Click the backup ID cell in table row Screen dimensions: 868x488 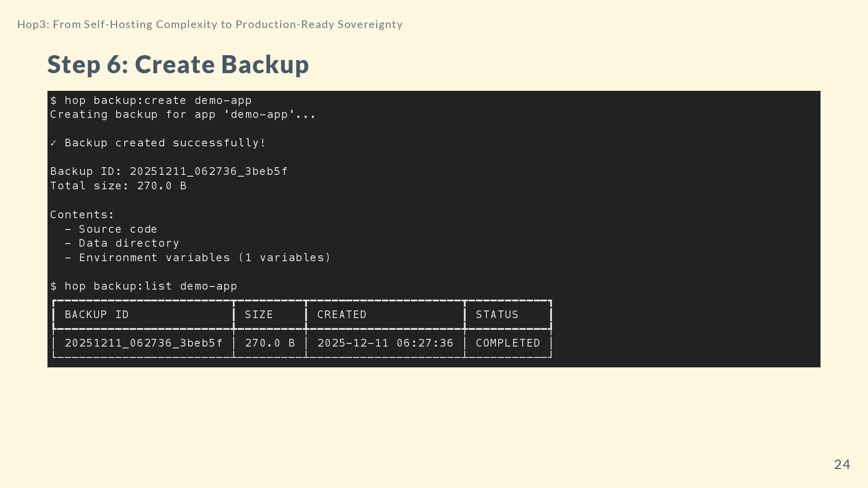[x=143, y=343]
